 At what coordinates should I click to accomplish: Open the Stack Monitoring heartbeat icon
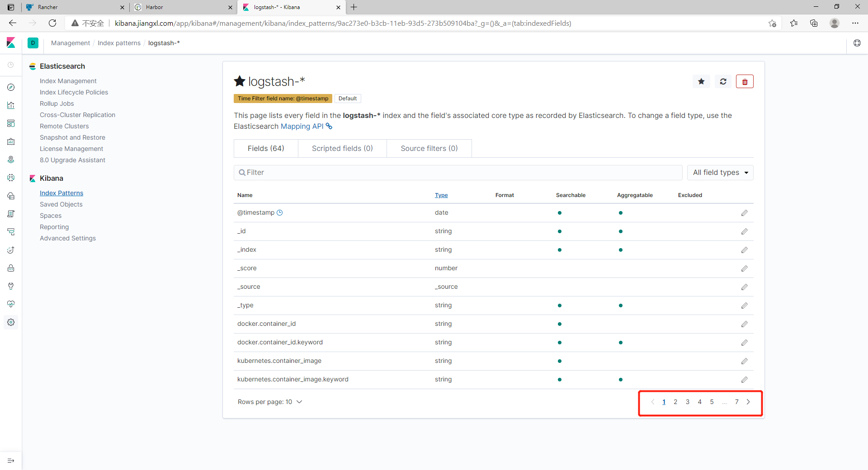[11, 304]
